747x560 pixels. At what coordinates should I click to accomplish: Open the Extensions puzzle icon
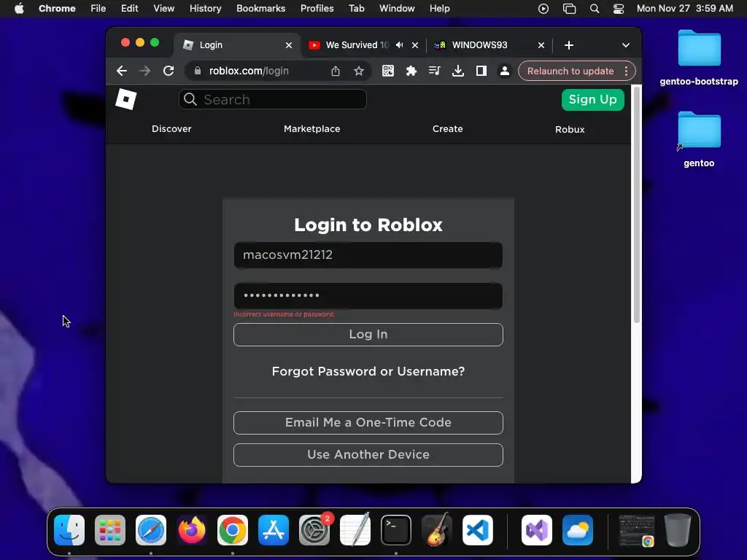coord(411,71)
